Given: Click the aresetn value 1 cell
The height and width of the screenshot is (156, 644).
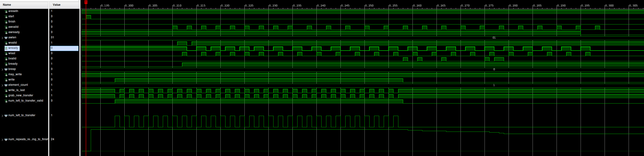Looking at the screenshot, I should [52, 11].
